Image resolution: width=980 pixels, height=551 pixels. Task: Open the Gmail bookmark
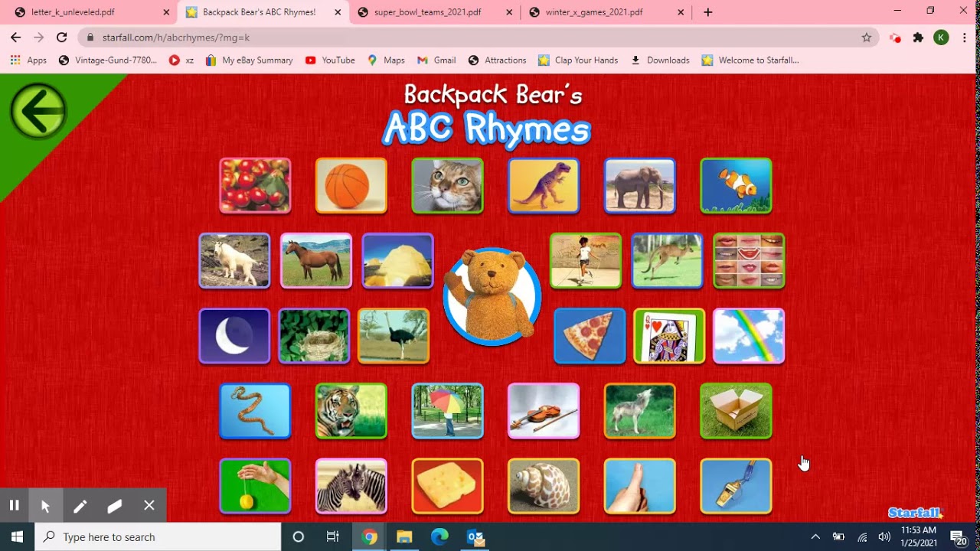(x=436, y=60)
